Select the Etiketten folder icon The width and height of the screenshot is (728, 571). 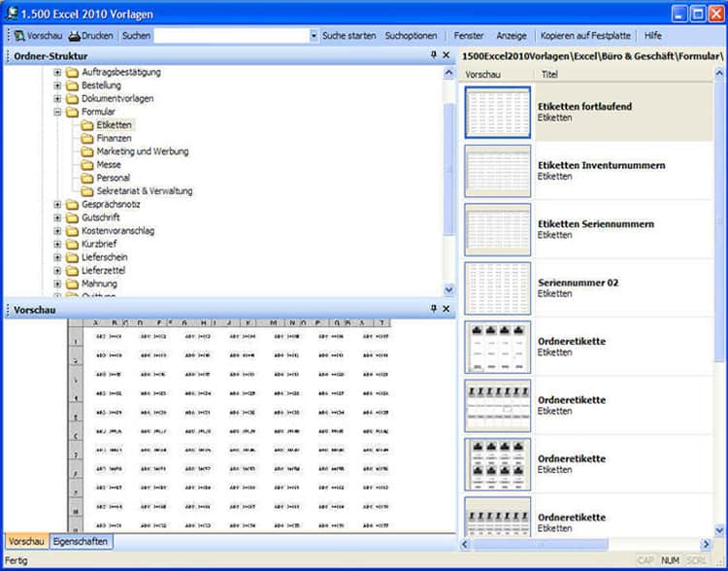pos(86,125)
